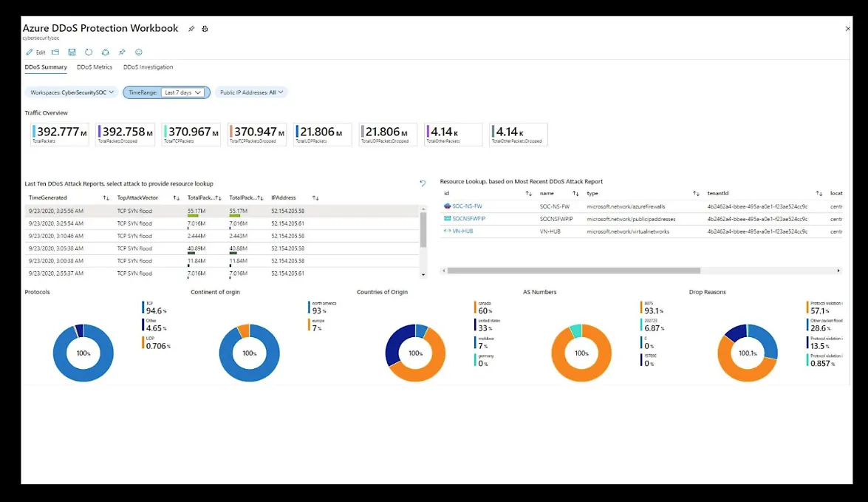The image size is (868, 502).
Task: Switch to the DDoS Metrics tab
Action: [95, 67]
